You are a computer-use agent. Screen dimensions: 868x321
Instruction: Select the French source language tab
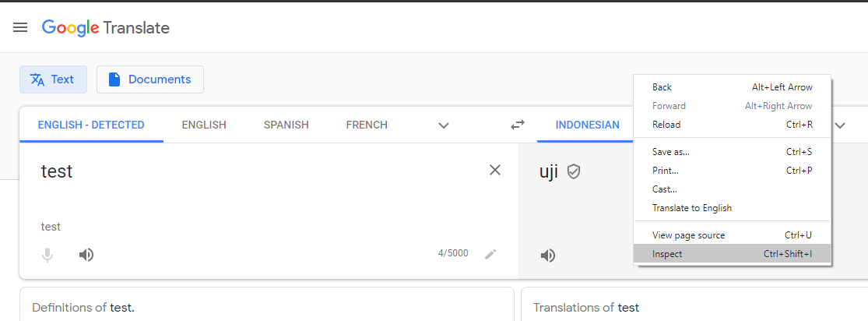coord(367,125)
